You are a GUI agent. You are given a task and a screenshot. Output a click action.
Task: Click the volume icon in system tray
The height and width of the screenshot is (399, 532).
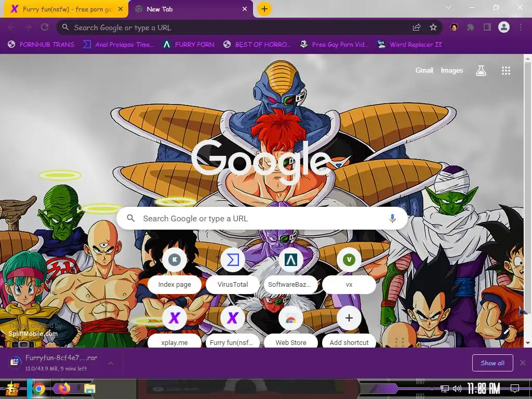click(x=457, y=389)
